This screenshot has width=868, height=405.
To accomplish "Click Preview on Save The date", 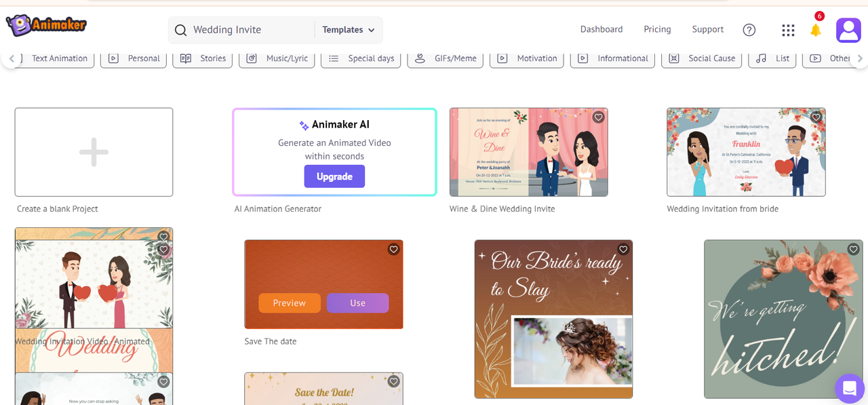I will tap(290, 303).
